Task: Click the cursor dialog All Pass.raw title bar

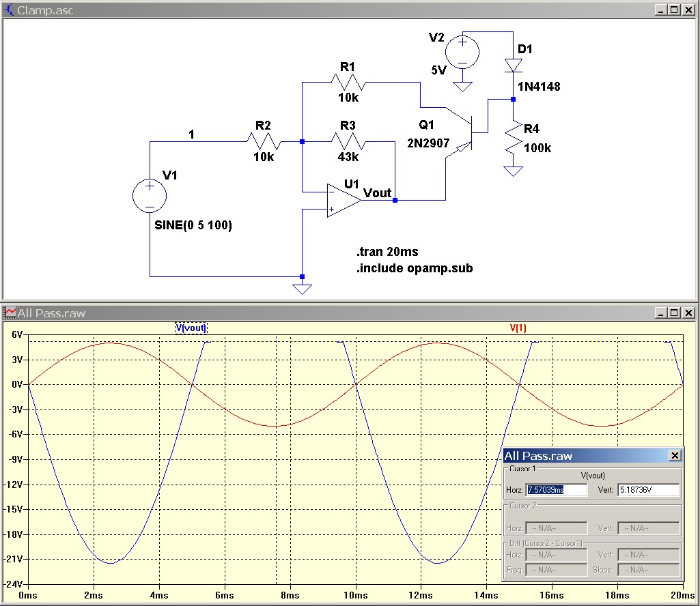Action: pos(593,456)
